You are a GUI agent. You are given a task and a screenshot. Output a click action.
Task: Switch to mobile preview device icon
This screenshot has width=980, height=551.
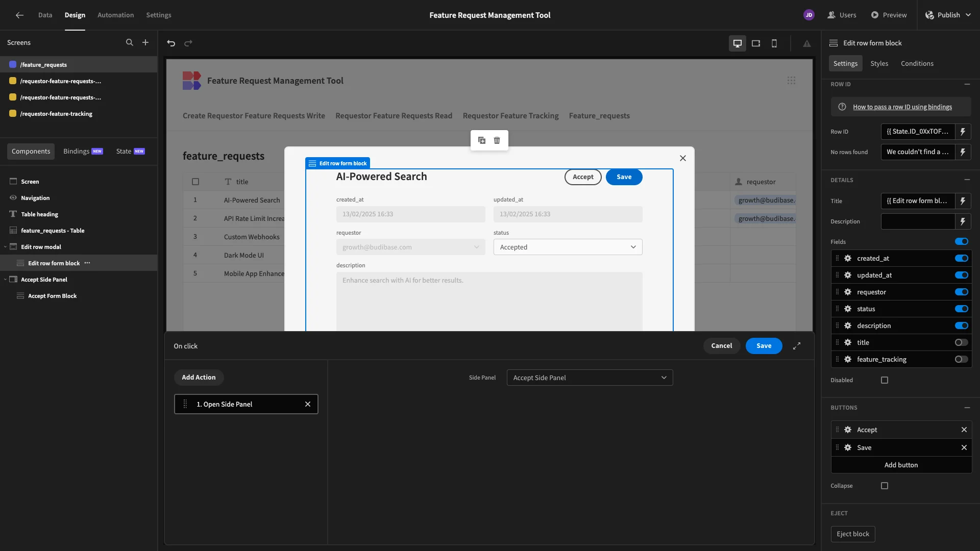coord(774,43)
